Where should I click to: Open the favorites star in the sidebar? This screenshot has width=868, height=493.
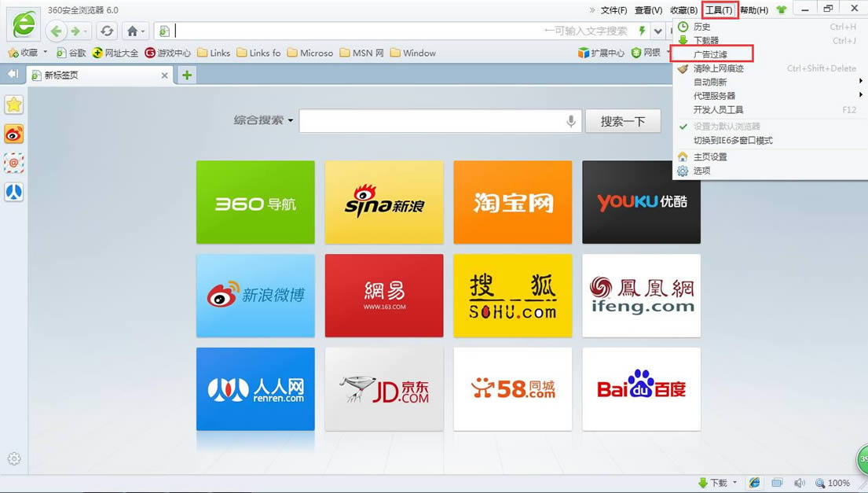click(14, 105)
